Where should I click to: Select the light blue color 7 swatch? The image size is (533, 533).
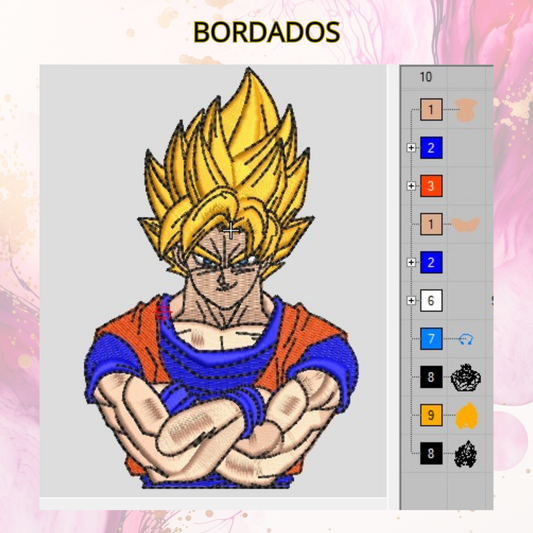click(x=431, y=339)
